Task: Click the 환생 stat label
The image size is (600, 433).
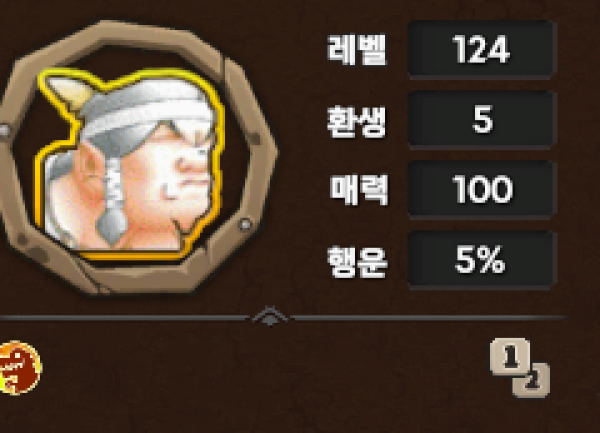Action: point(357,122)
